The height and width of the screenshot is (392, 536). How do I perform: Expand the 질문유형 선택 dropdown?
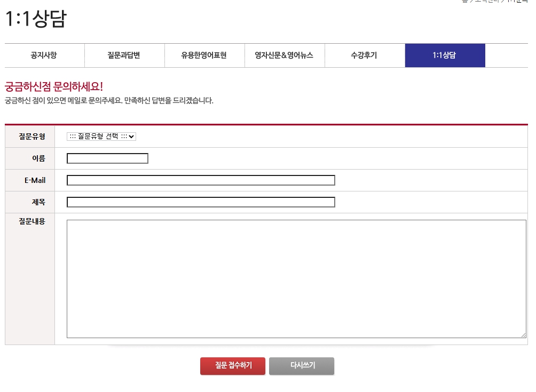coord(101,137)
